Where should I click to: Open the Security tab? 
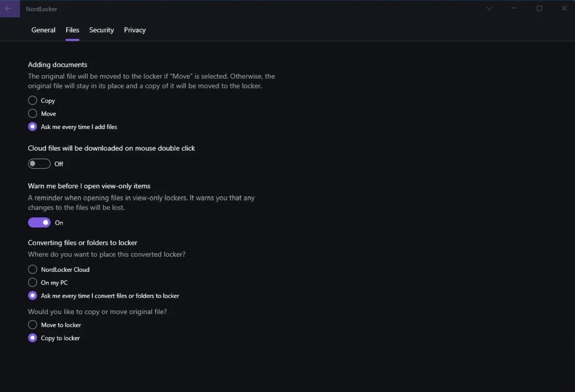[x=102, y=30]
